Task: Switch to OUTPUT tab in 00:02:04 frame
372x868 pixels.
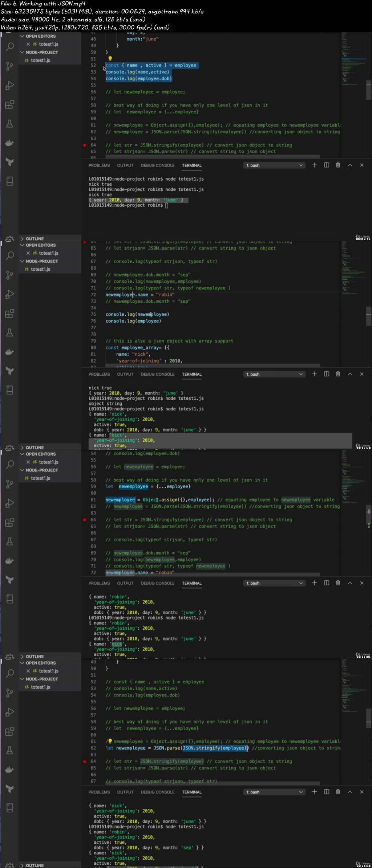Action: [x=125, y=165]
